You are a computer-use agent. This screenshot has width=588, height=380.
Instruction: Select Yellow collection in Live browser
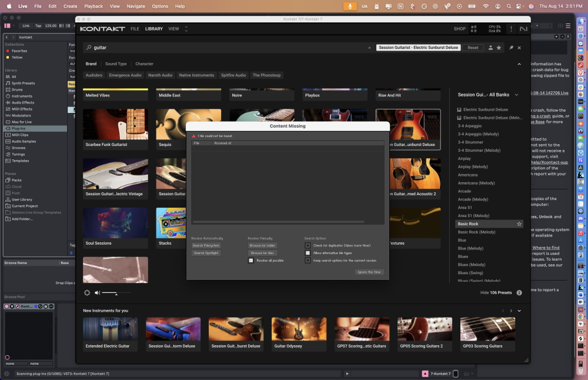click(x=17, y=58)
